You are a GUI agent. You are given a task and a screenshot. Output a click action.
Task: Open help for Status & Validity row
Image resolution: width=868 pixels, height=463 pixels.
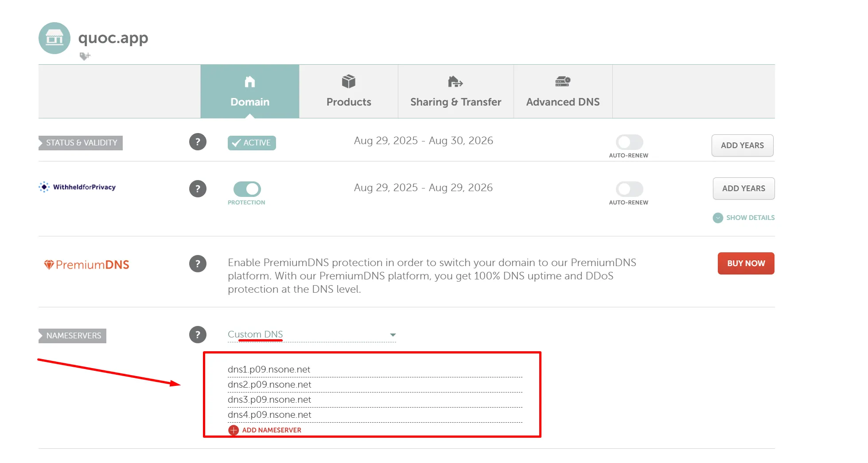[198, 142]
